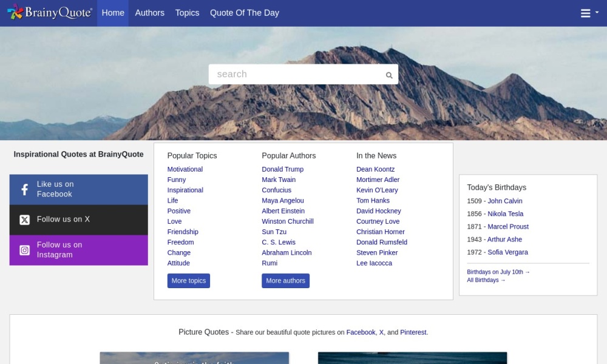The width and height of the screenshot is (607, 364).
Task: Open the All Birthdays link
Action: click(x=486, y=280)
